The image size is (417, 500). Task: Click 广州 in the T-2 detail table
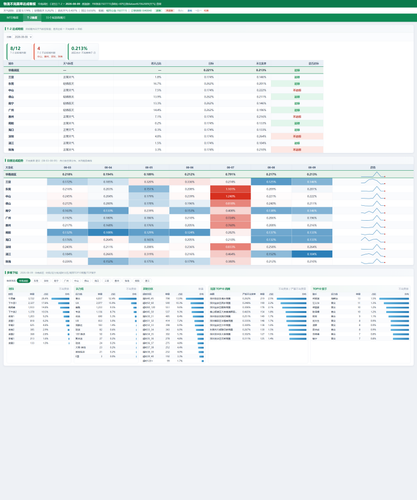[11, 110]
